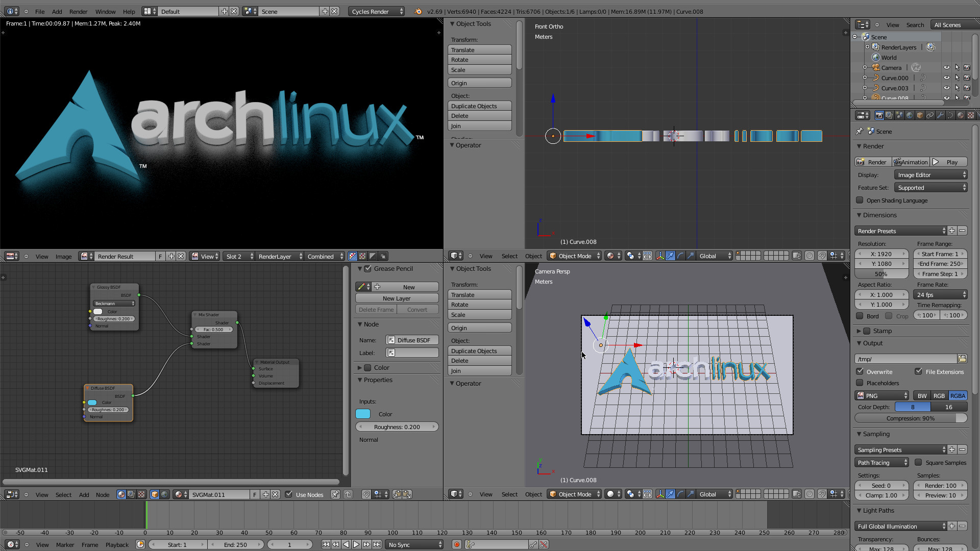Open the Display Image Editor dropdown

click(931, 175)
